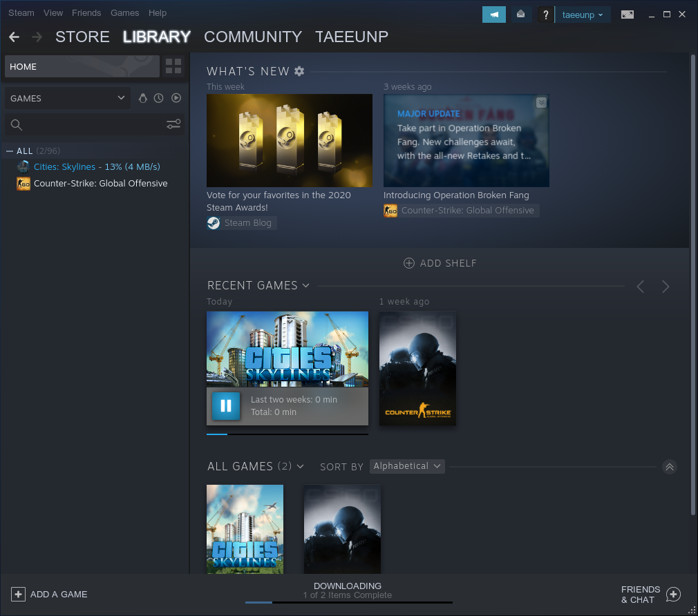Switch to Big Picture mode icon
Image resolution: width=698 pixels, height=616 pixels.
pos(628,15)
